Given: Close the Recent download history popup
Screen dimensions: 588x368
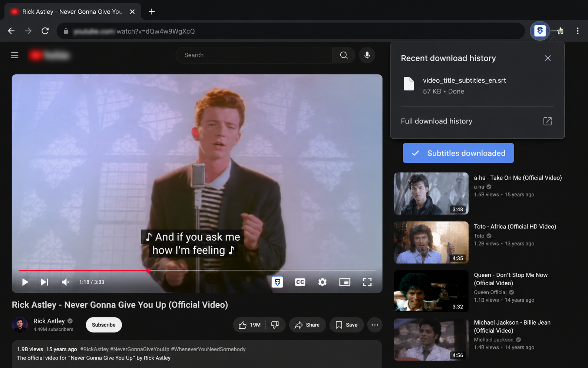Looking at the screenshot, I should click(548, 58).
